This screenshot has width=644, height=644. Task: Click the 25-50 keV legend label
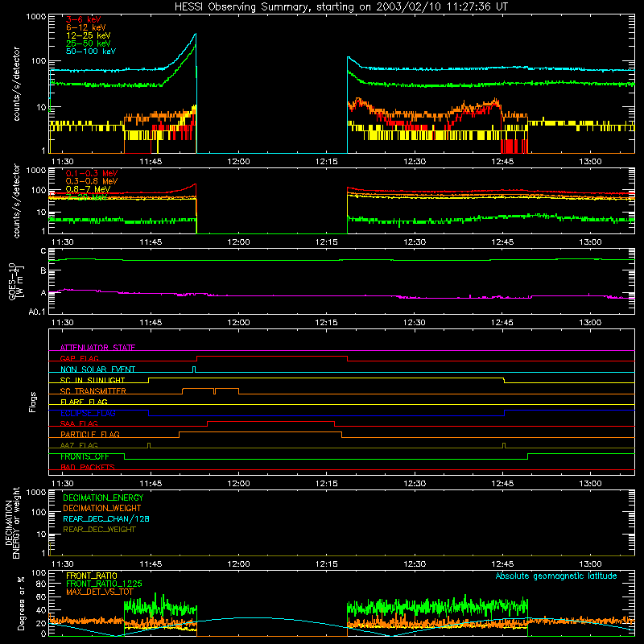[x=89, y=43]
